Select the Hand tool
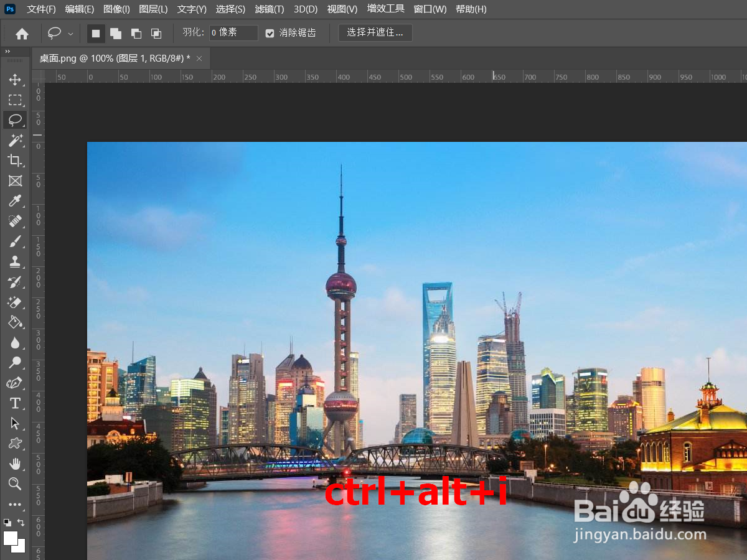The width and height of the screenshot is (747, 560). coord(15,464)
